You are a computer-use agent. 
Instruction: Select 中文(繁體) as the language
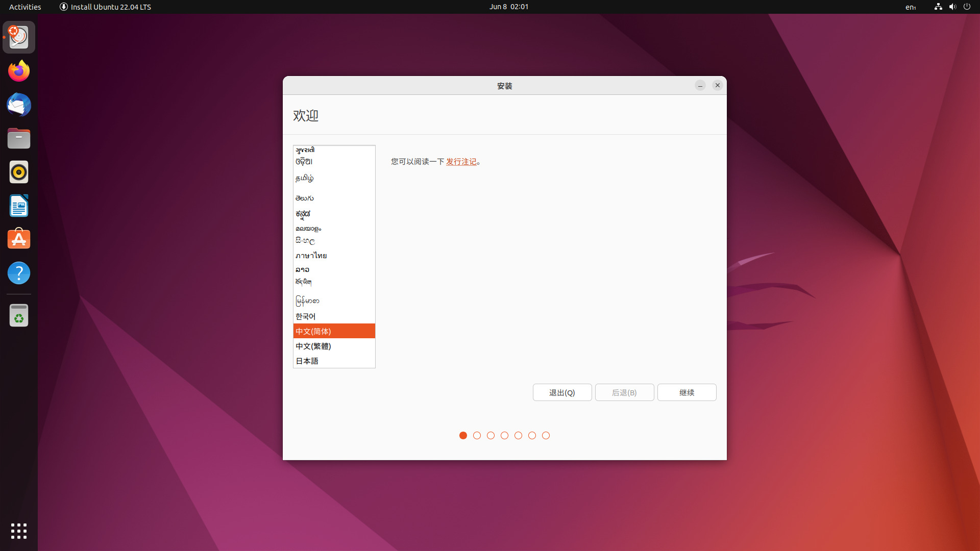(313, 346)
